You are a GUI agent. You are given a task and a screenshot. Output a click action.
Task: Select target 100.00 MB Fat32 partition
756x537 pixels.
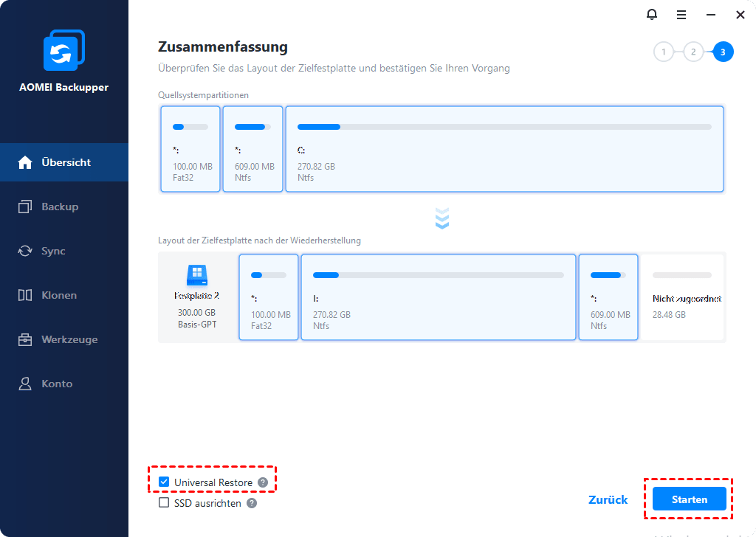269,297
